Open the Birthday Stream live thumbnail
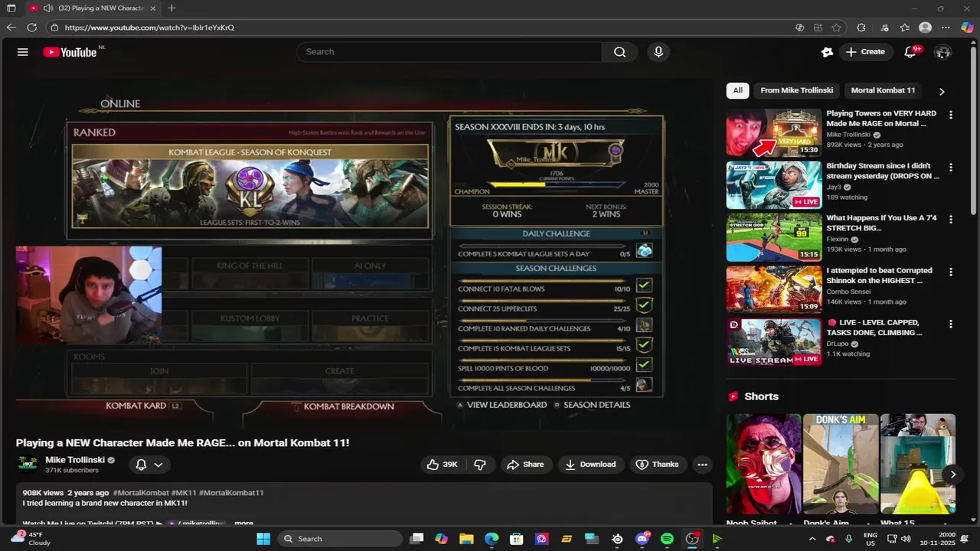980x551 pixels. click(773, 184)
